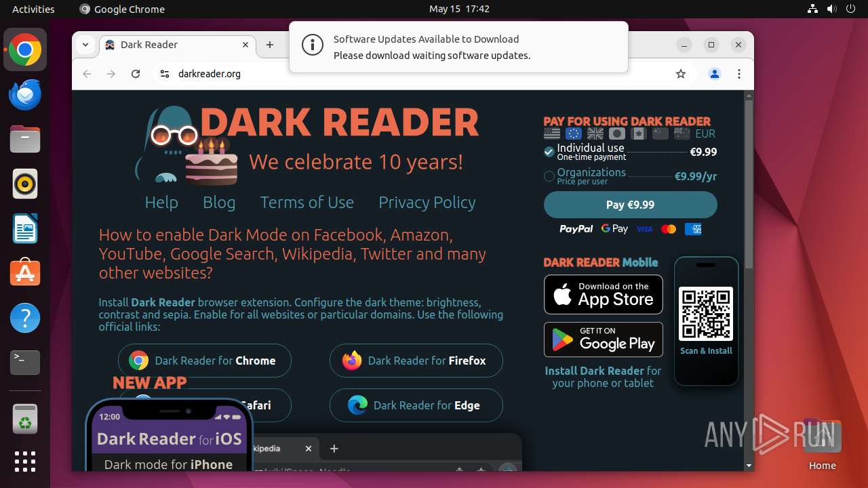Click the 'We celebrate 10 years!' text
Image resolution: width=868 pixels, height=488 pixels.
pos(356,162)
